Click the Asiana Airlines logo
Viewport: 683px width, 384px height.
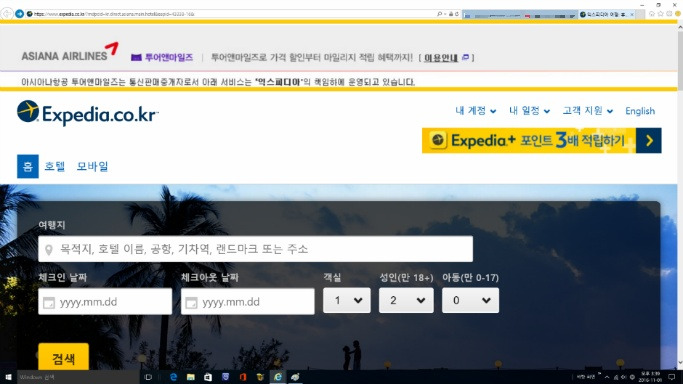coord(70,52)
